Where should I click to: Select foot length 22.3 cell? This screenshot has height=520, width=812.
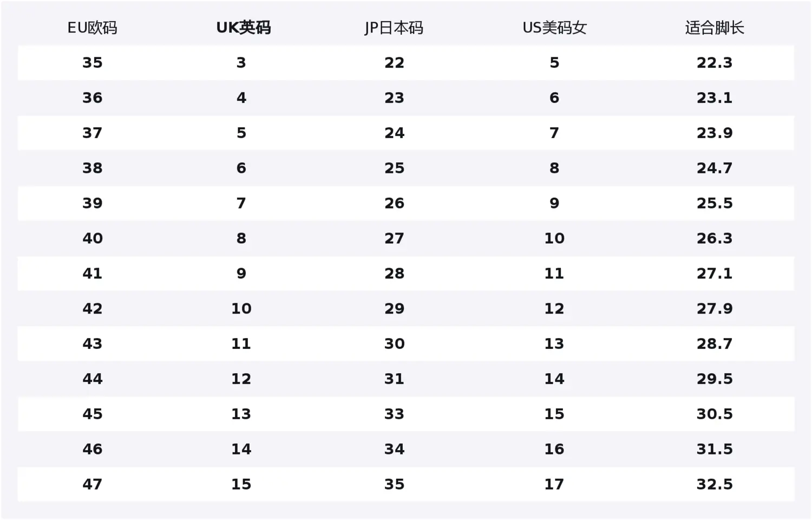click(x=715, y=63)
